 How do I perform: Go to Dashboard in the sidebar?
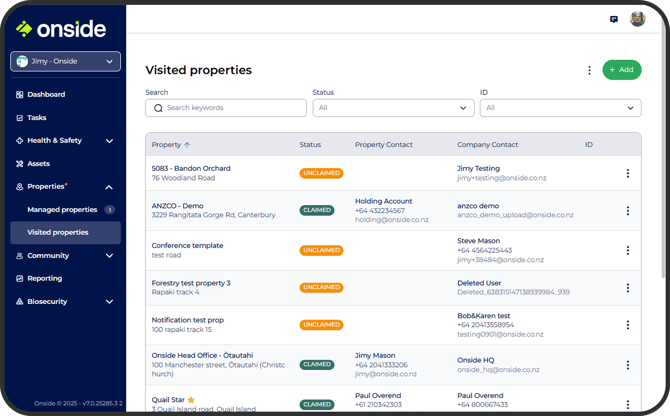point(46,95)
